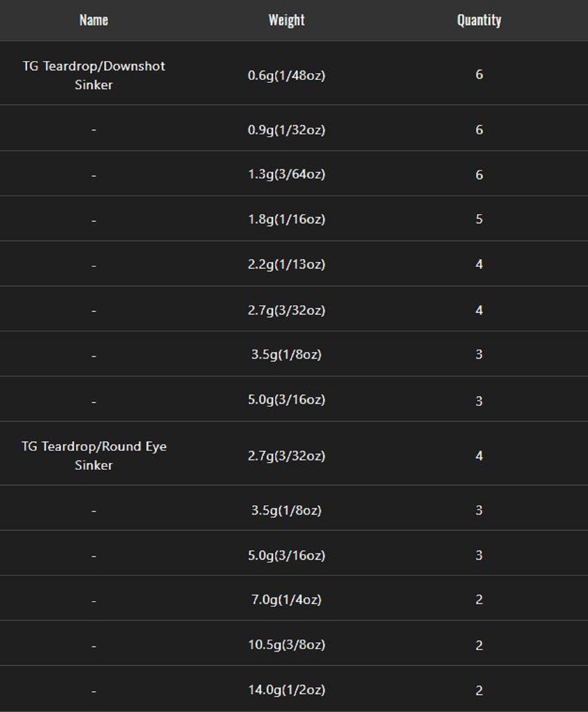This screenshot has width=588, height=712.
Task: Select the 2.2g(1/13oz) weight cell
Action: (286, 264)
